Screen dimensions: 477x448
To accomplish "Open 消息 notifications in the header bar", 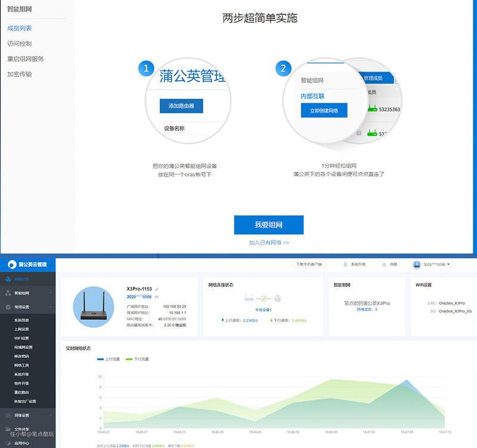I will point(390,264).
